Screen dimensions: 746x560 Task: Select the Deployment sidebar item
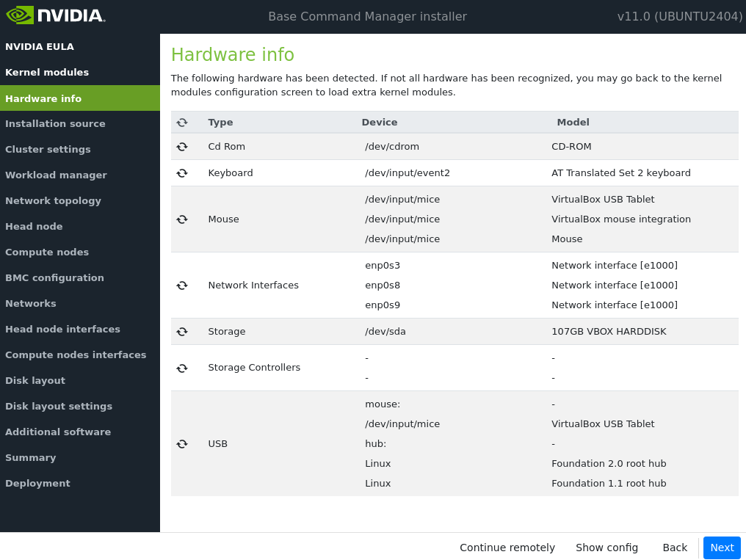(80, 483)
